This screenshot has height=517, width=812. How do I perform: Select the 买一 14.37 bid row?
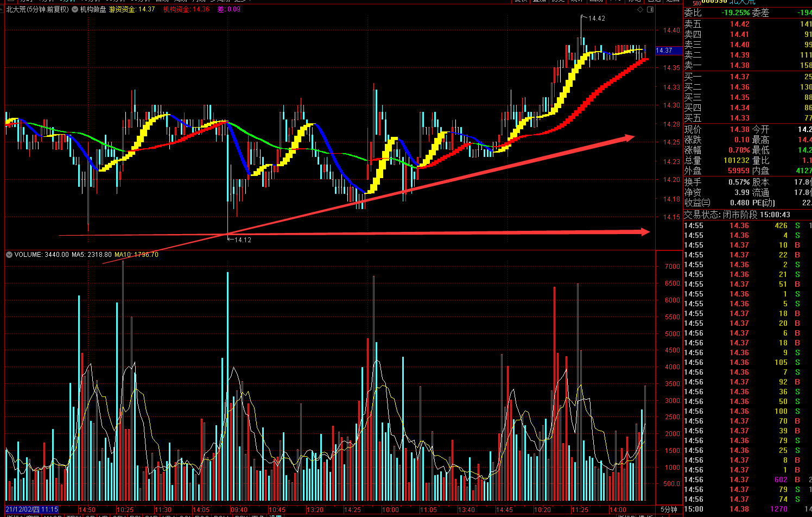[x=748, y=77]
